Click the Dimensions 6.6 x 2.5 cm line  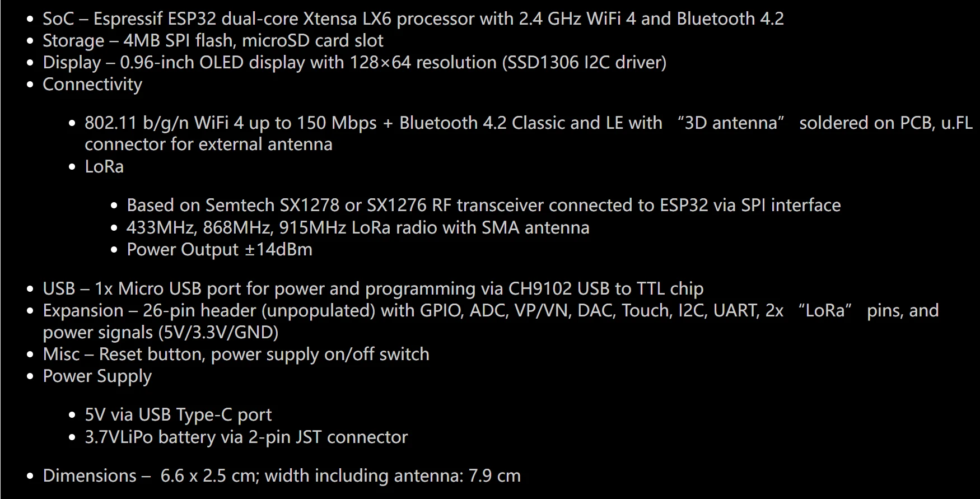[x=282, y=475]
